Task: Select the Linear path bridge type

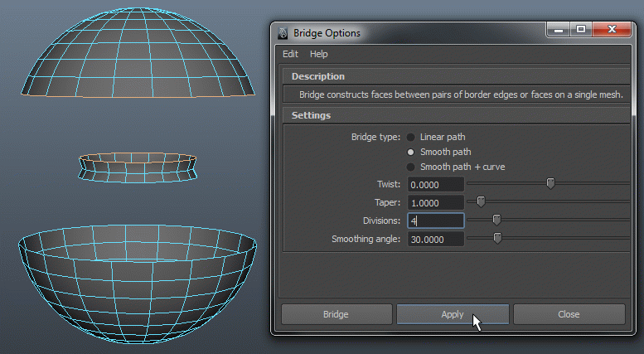Action: point(411,137)
